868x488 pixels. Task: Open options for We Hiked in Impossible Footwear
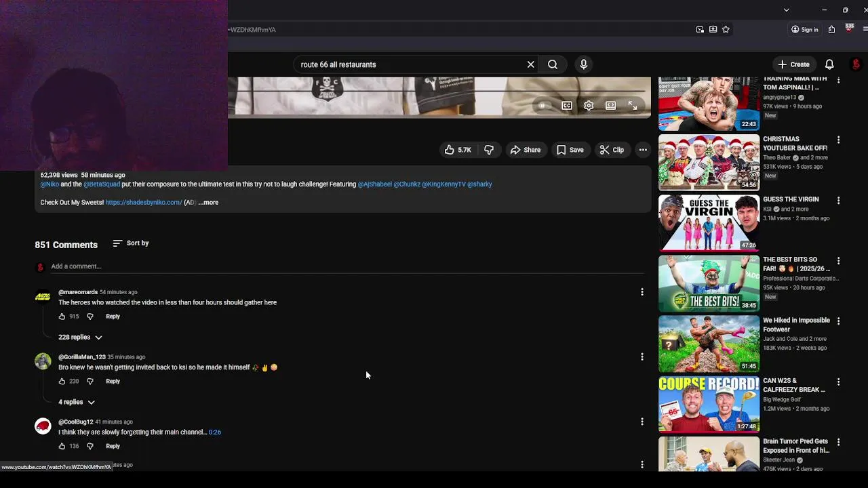[838, 321]
